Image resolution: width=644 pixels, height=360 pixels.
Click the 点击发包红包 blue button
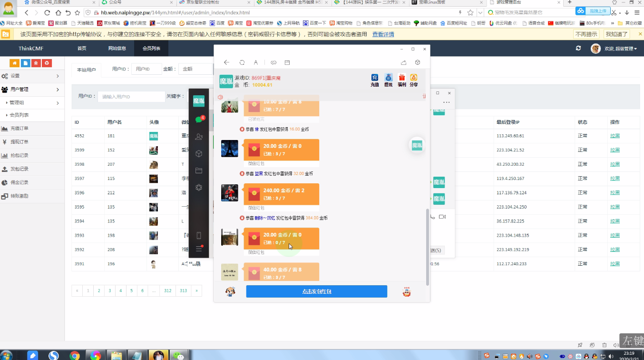[x=316, y=291]
